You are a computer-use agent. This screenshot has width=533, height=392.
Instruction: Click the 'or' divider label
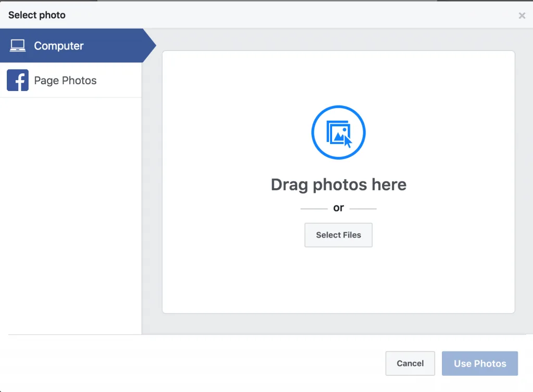pyautogui.click(x=338, y=207)
